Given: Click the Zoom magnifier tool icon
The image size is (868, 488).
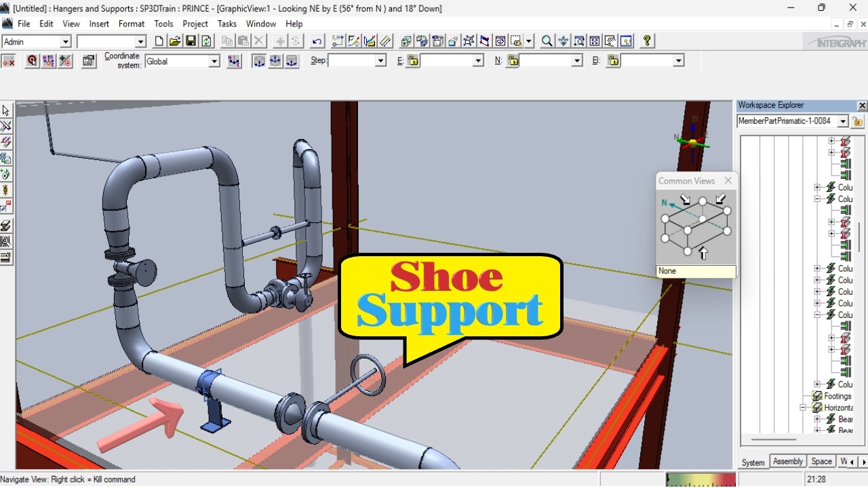Looking at the screenshot, I should coord(547,41).
